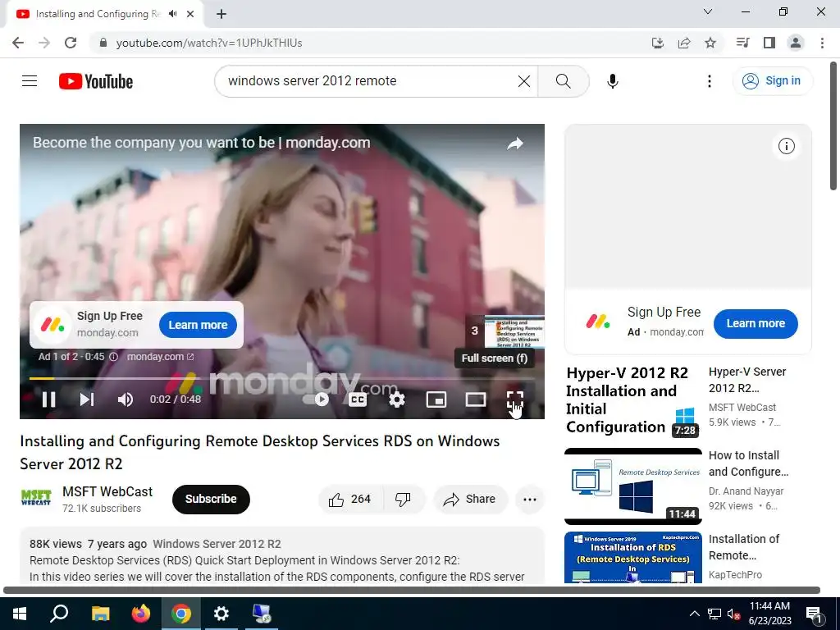
Task: Install app icon in address bar
Action: point(658,43)
